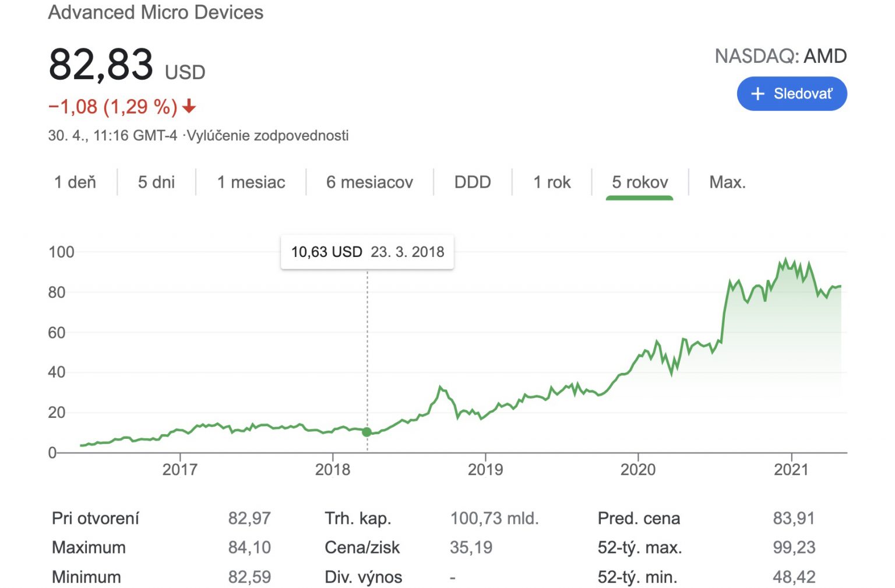
Task: Click the 52-tý. min. label
Action: point(637,577)
